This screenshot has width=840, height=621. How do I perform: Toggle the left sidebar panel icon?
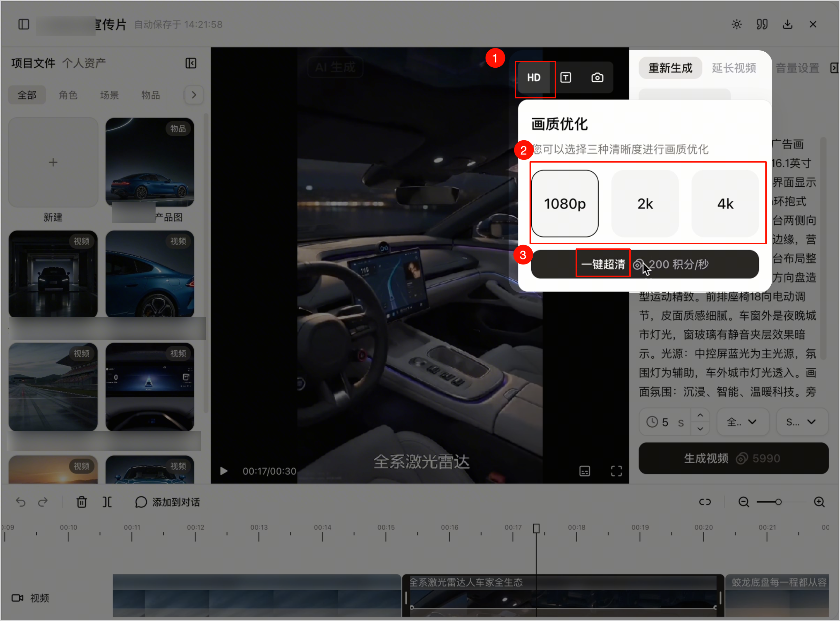(x=24, y=24)
